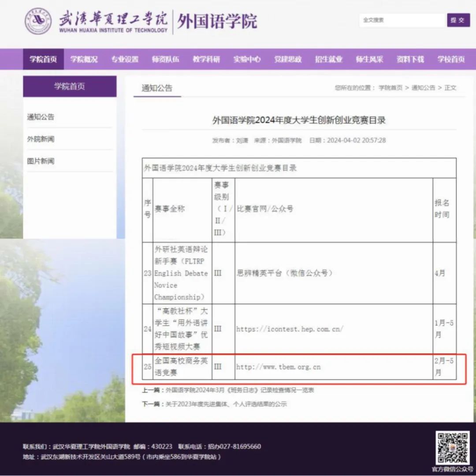Go to 师资队伍 in the navigation bar
This screenshot has width=476, height=476.
pos(165,59)
